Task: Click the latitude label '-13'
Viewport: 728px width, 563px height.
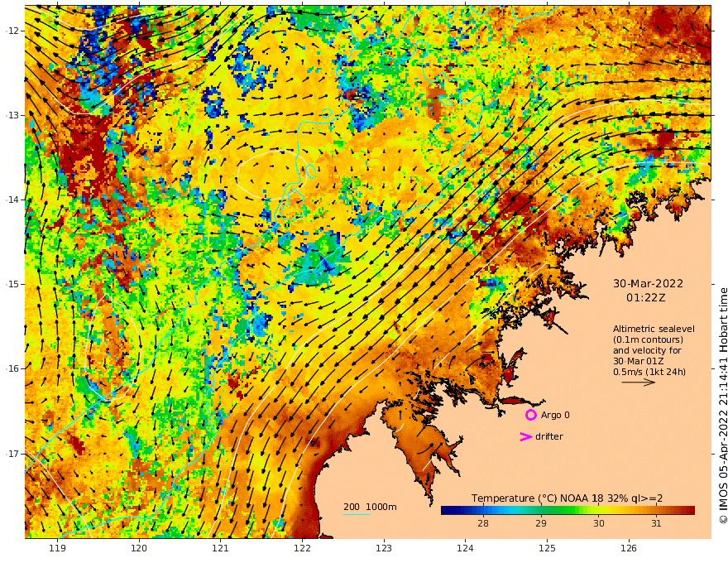Action: tap(12, 115)
